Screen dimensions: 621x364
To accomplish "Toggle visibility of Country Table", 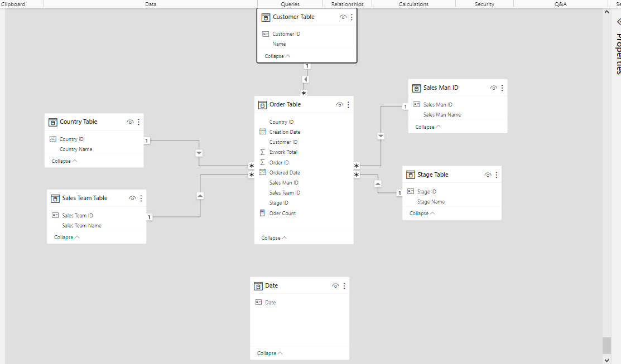I will pyautogui.click(x=130, y=122).
